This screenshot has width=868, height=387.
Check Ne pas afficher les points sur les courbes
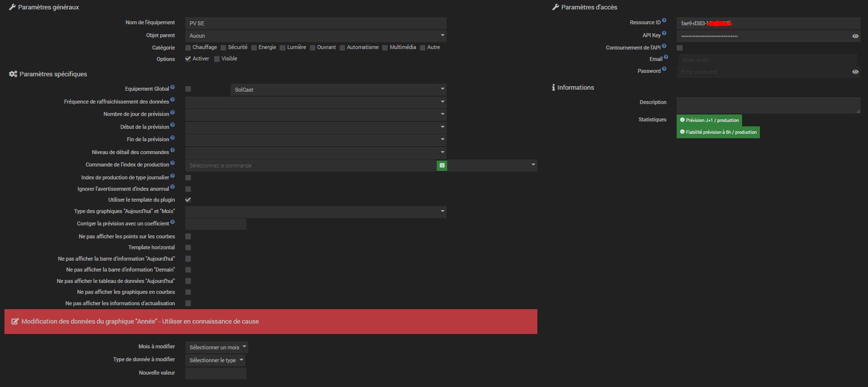click(188, 236)
